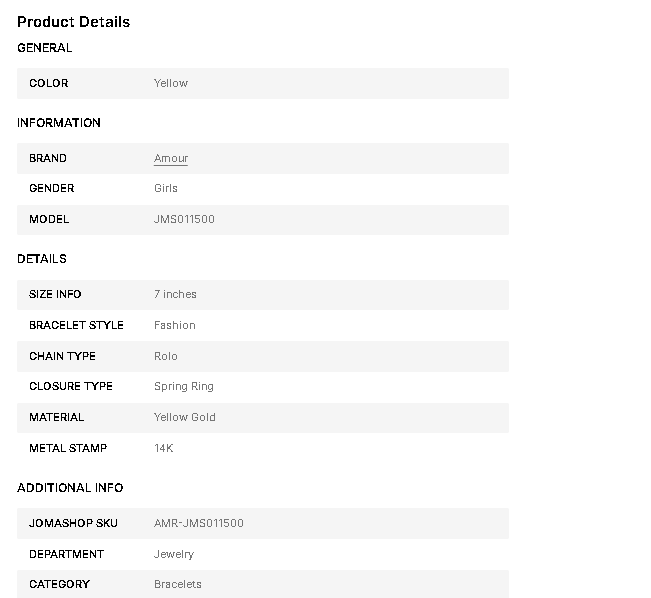Click the CLOSURE TYPE row label
The image size is (651, 598).
point(71,386)
